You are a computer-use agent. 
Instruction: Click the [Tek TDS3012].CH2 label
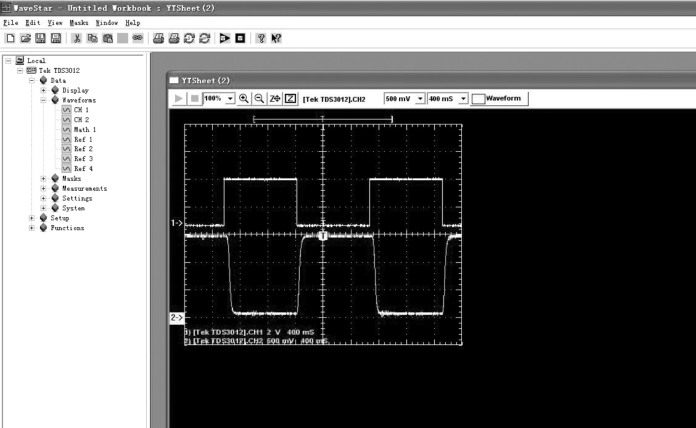click(334, 99)
